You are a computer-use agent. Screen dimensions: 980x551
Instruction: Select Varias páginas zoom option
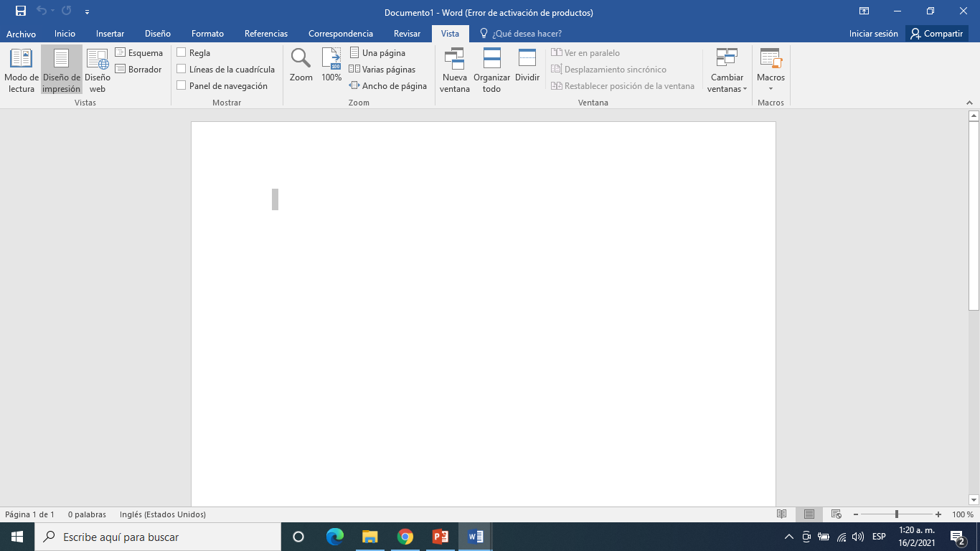(382, 70)
